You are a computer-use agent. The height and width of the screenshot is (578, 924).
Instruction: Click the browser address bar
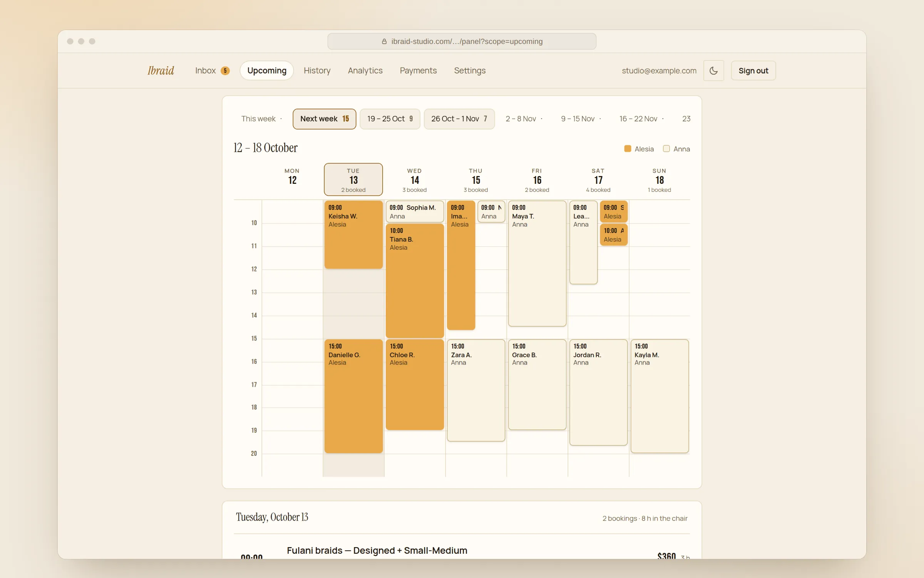462,41
